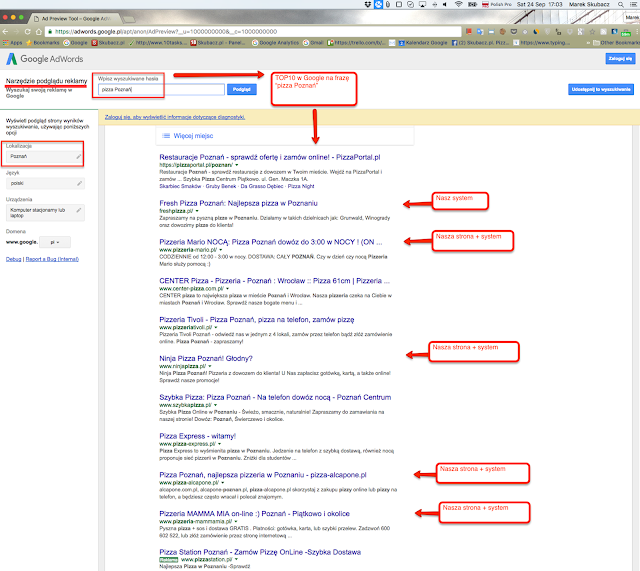Open the Skarbiec Smaków sitelink
This screenshot has height=571, width=640.
180,186
